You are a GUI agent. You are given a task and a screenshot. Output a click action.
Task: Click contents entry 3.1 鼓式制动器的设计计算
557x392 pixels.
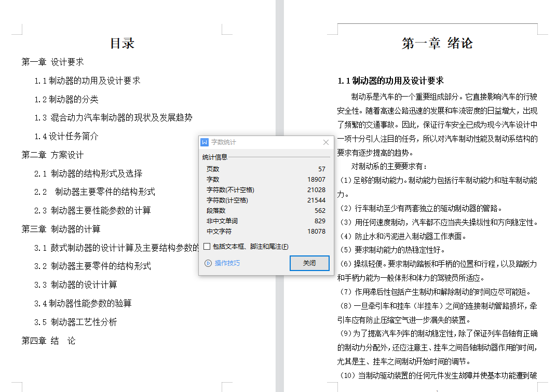click(116, 248)
